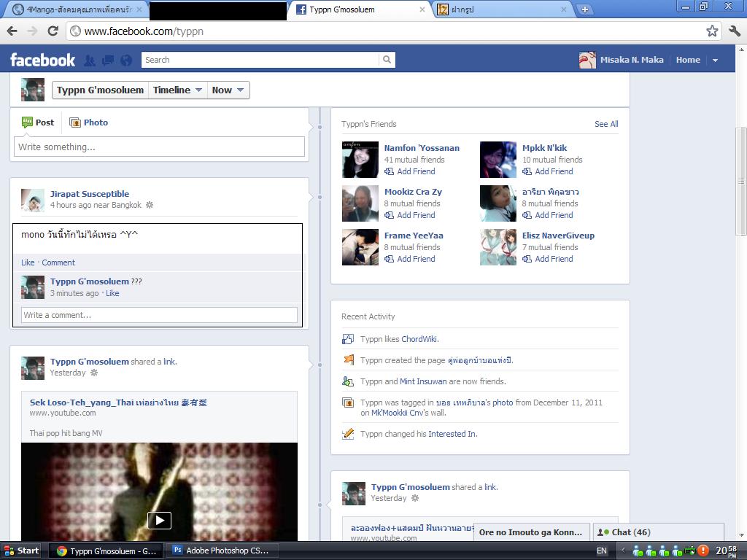Open notifications globe icon
Screen dimensions: 747x560
[126, 61]
